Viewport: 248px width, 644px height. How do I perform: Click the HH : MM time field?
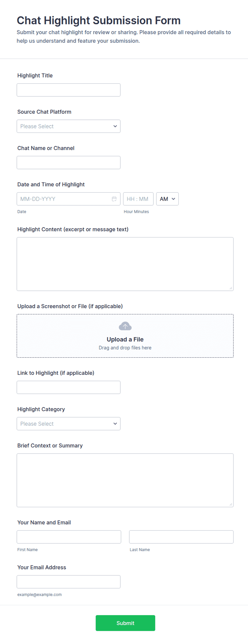point(138,199)
